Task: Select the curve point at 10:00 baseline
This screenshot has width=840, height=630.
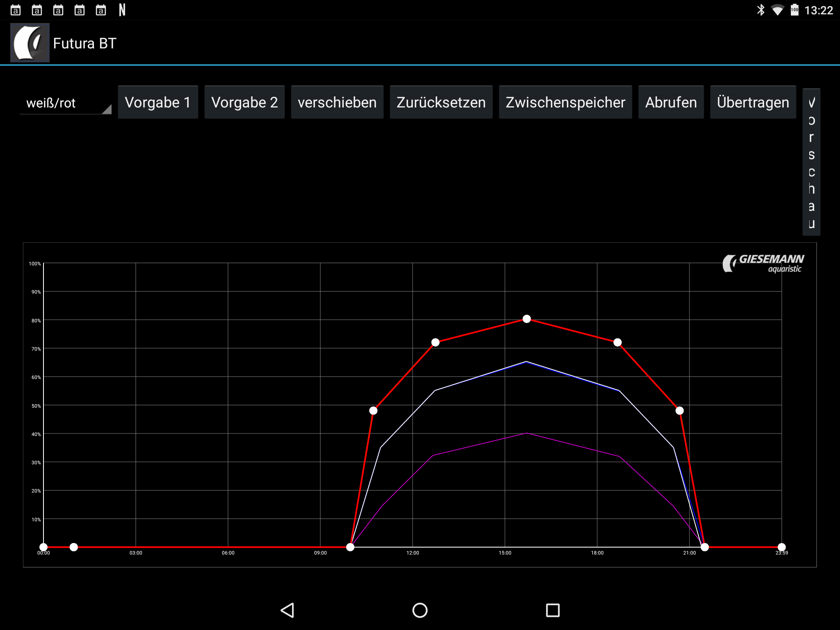Action: pos(350,547)
